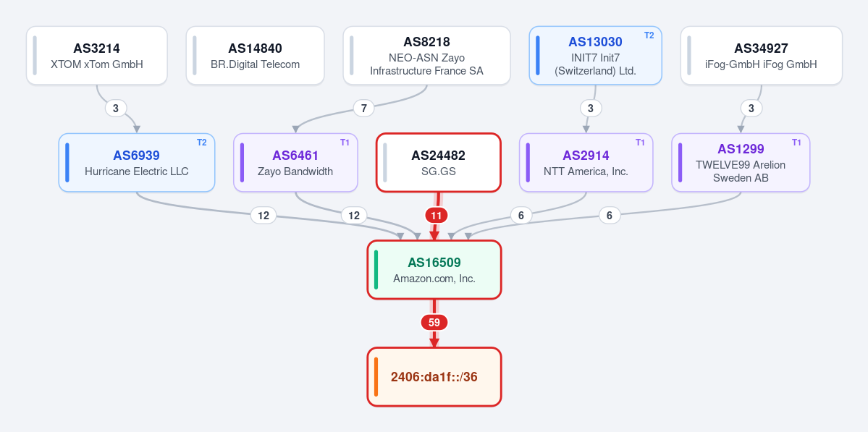Select the AS13030 Init7 Switzerland node
868x432 pixels.
click(x=596, y=56)
